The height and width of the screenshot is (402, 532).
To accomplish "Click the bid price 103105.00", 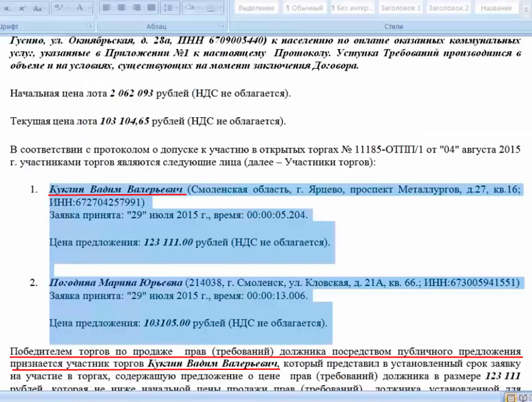I will pos(167,323).
